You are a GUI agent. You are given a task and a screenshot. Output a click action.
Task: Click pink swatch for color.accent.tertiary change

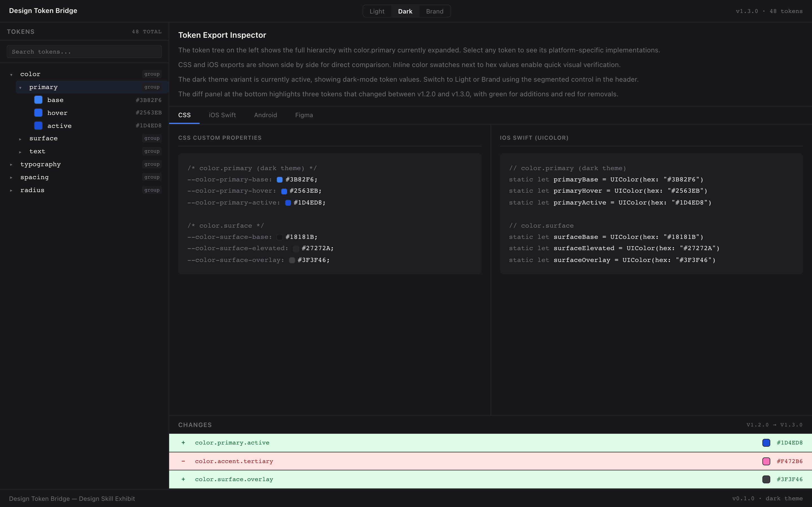(766, 461)
